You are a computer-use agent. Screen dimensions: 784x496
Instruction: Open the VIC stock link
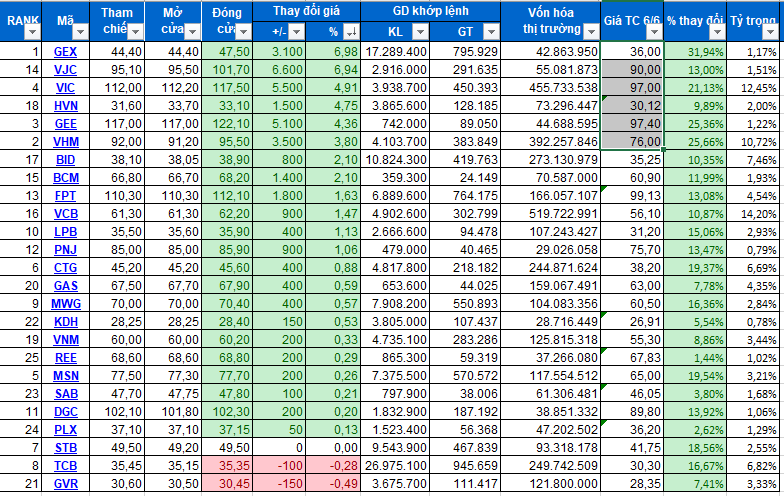click(x=66, y=88)
